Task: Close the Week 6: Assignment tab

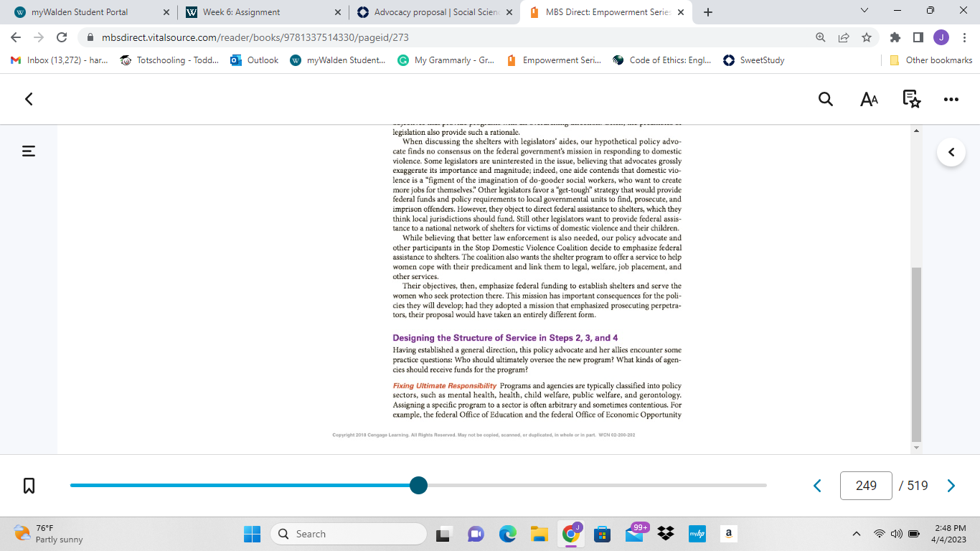Action: [338, 12]
